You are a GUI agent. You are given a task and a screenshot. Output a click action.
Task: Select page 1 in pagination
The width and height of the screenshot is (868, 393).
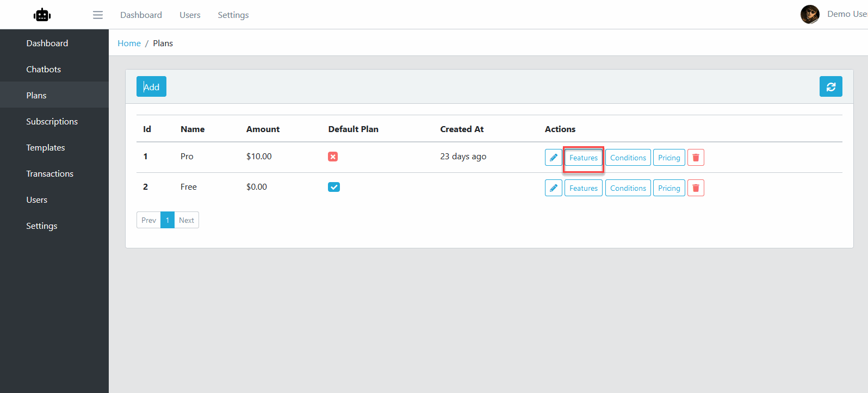[168, 220]
